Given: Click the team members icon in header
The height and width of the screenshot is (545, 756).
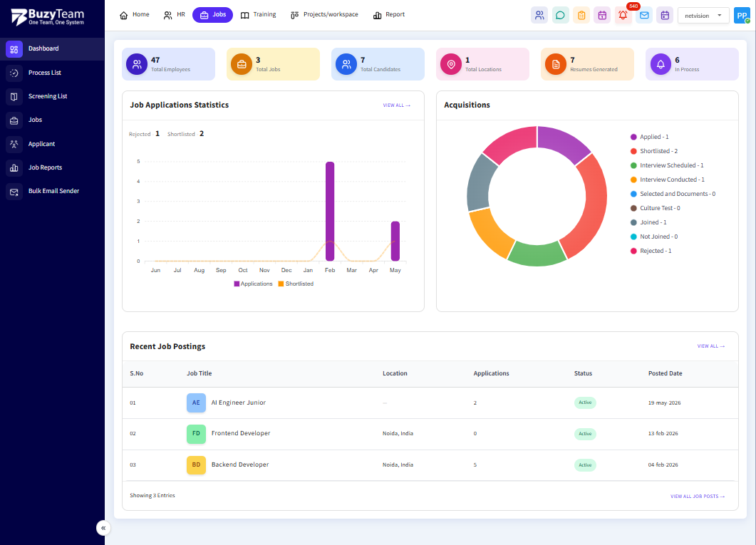Looking at the screenshot, I should tap(539, 16).
